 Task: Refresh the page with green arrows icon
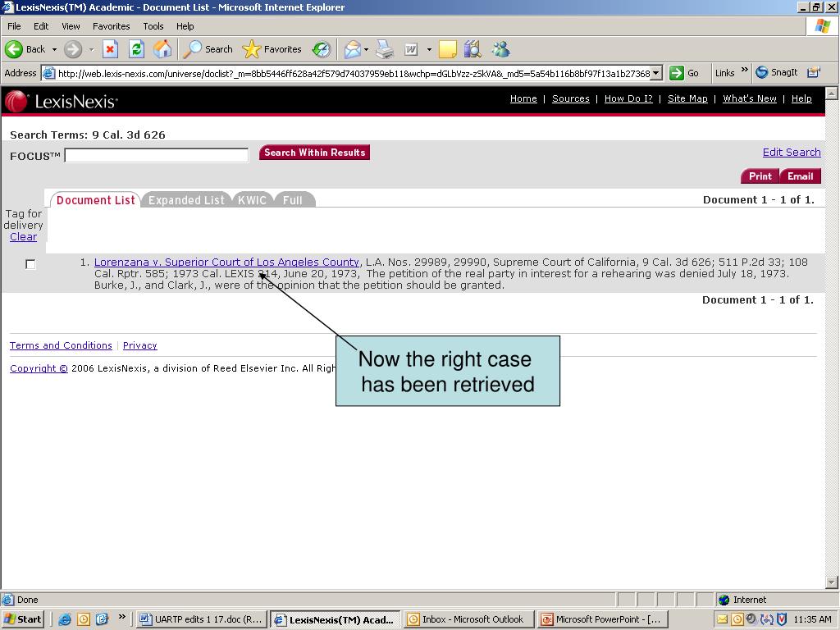pyautogui.click(x=137, y=49)
